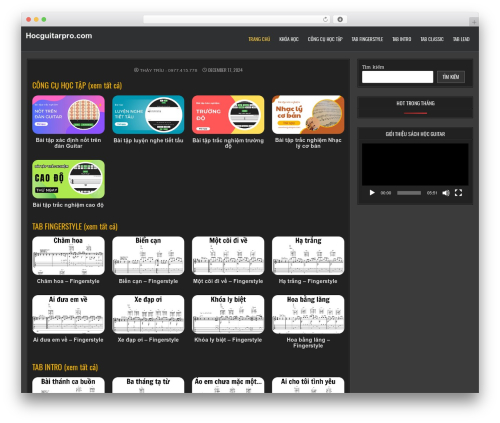Open the Bài thánh ca buồn intro thumbnail
The width and height of the screenshot is (500, 423).
pyautogui.click(x=68, y=385)
